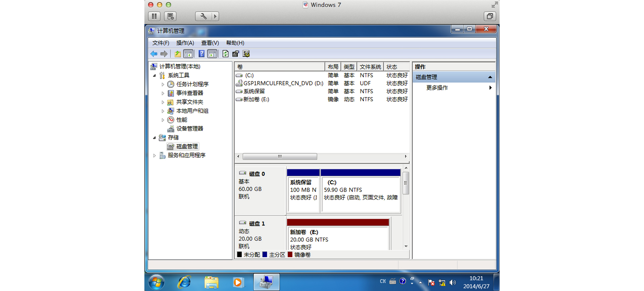The width and height of the screenshot is (644, 291).
Task: Expand the 本地用户和组 node
Action: [x=163, y=111]
